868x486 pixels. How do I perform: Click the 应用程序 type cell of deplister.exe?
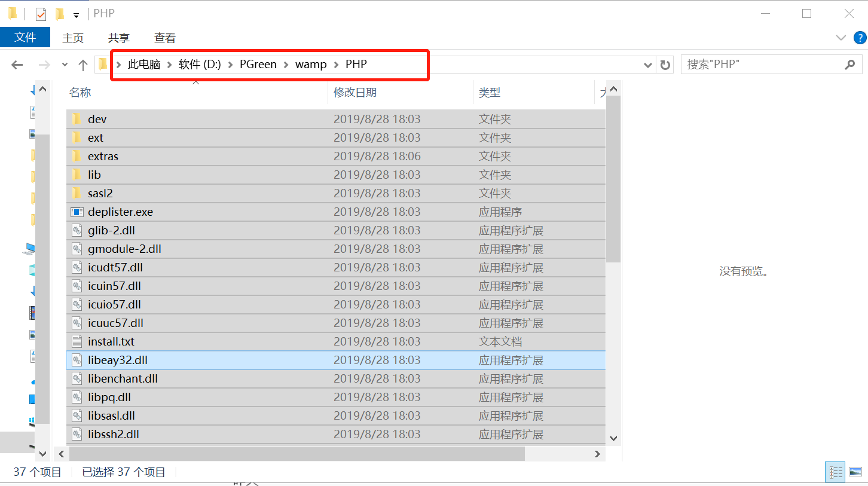(500, 212)
